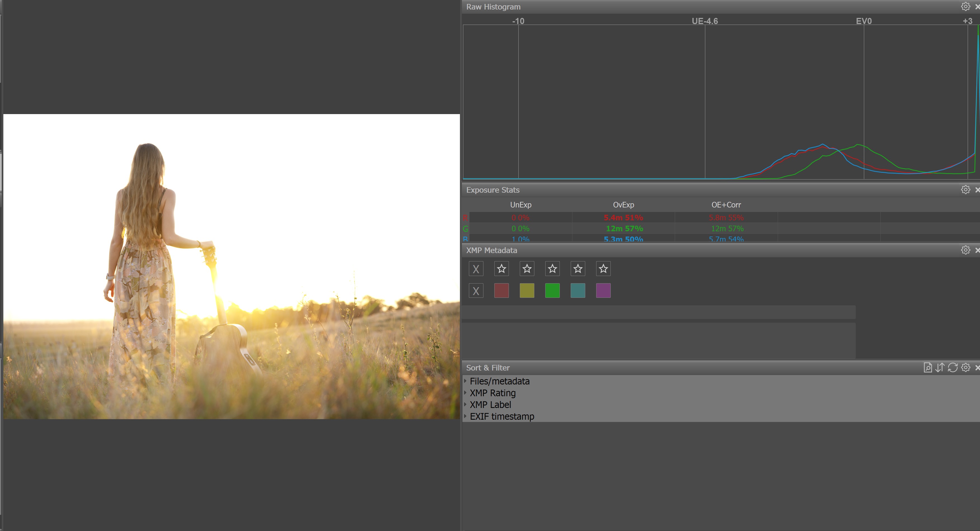Clear the color label with X button
Image resolution: width=980 pixels, height=531 pixels.
(x=476, y=291)
